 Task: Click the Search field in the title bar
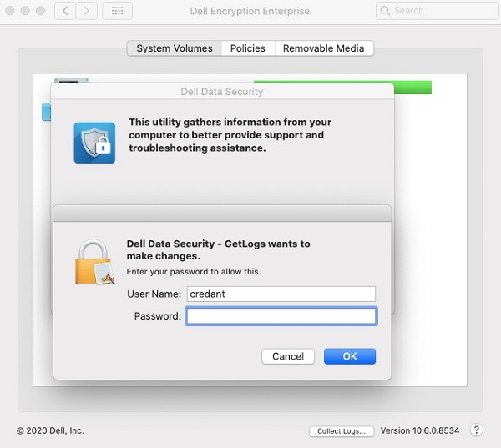(x=437, y=11)
